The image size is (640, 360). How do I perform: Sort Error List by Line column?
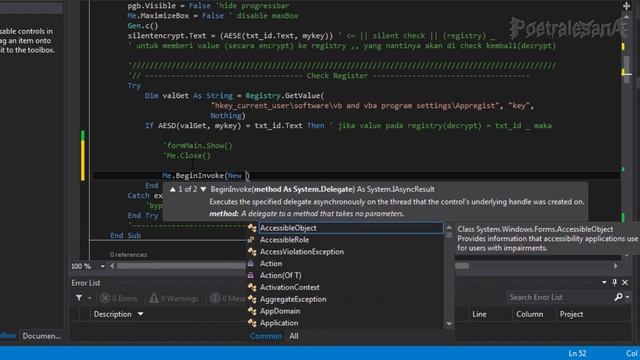(479, 314)
